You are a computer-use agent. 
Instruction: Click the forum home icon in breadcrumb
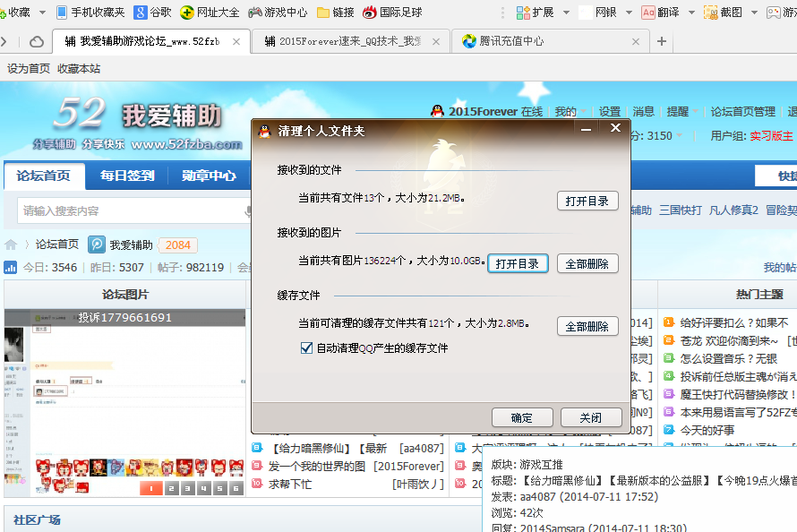[11, 245]
